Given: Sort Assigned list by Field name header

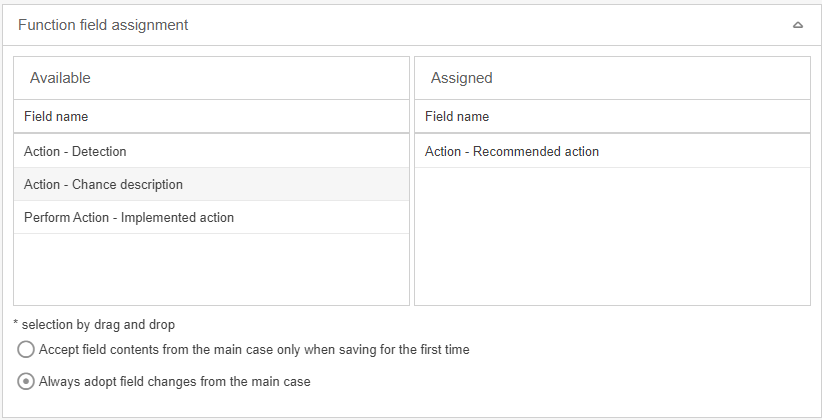Looking at the screenshot, I should point(457,117).
